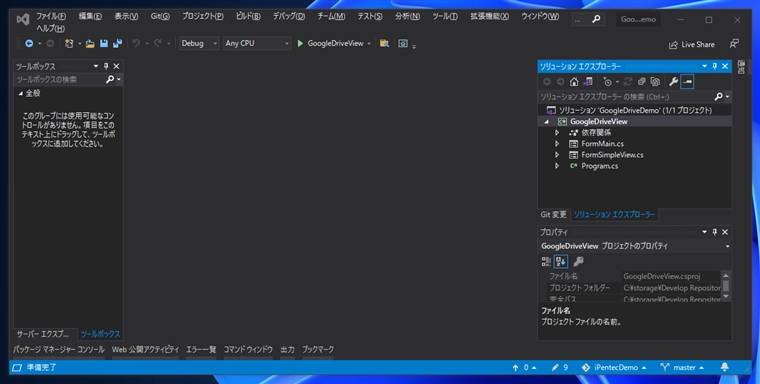This screenshot has height=384, width=760.
Task: Start debugging with the green play arrow
Action: pos(300,44)
